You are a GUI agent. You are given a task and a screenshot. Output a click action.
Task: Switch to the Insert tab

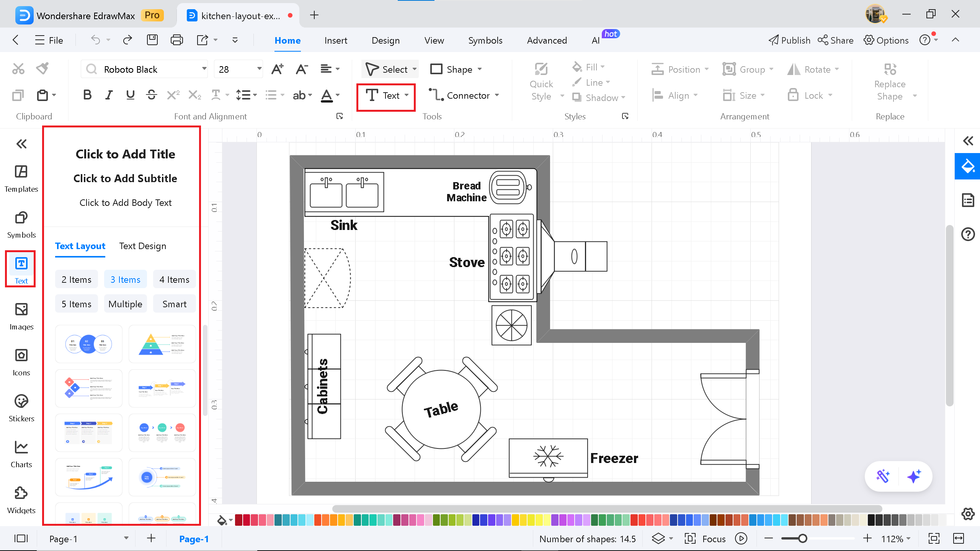pyautogui.click(x=336, y=40)
